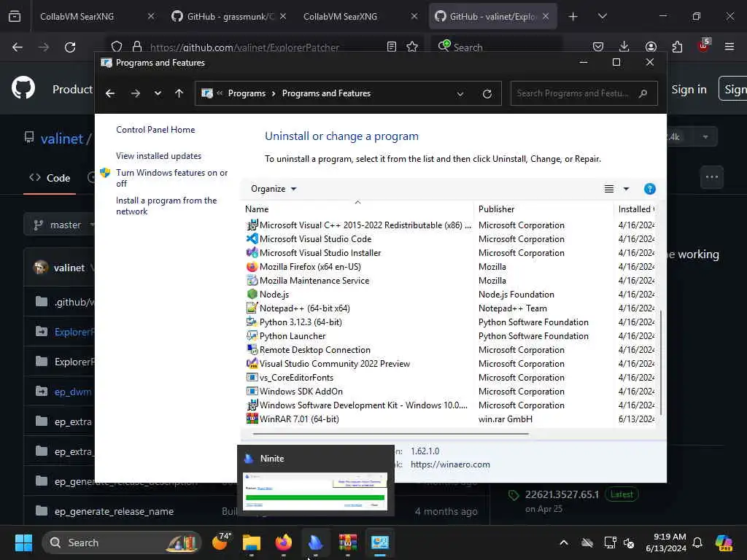Sort list by Publisher column header
The height and width of the screenshot is (560, 747).
[x=543, y=209]
